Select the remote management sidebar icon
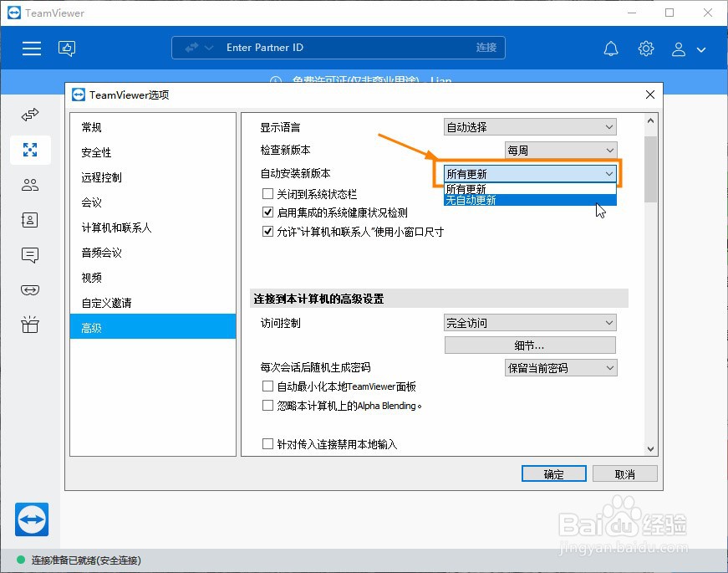The image size is (728, 573). (x=30, y=150)
